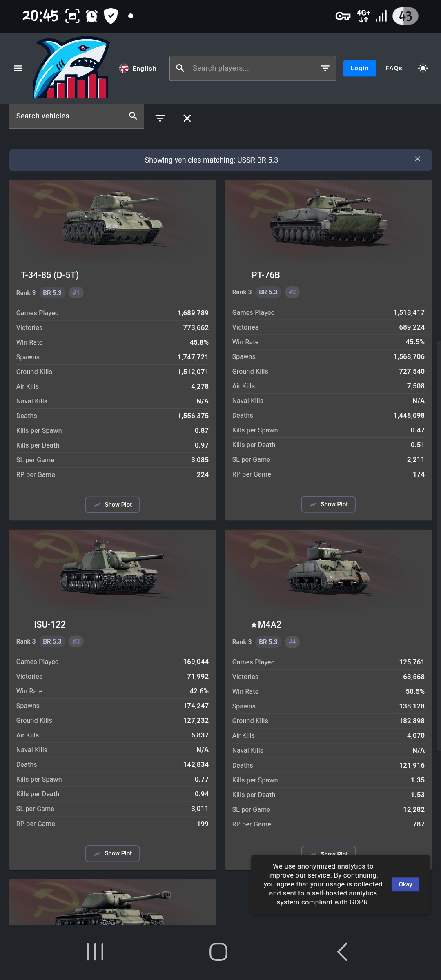The width and height of the screenshot is (441, 980).
Task: Click the shark logo to go home
Action: click(71, 68)
